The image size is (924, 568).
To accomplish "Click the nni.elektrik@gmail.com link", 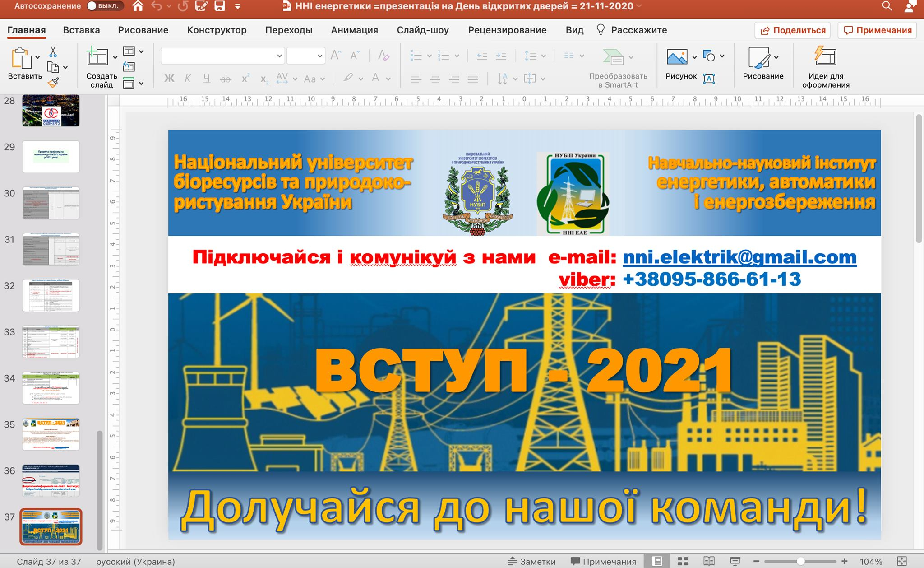I will point(739,257).
